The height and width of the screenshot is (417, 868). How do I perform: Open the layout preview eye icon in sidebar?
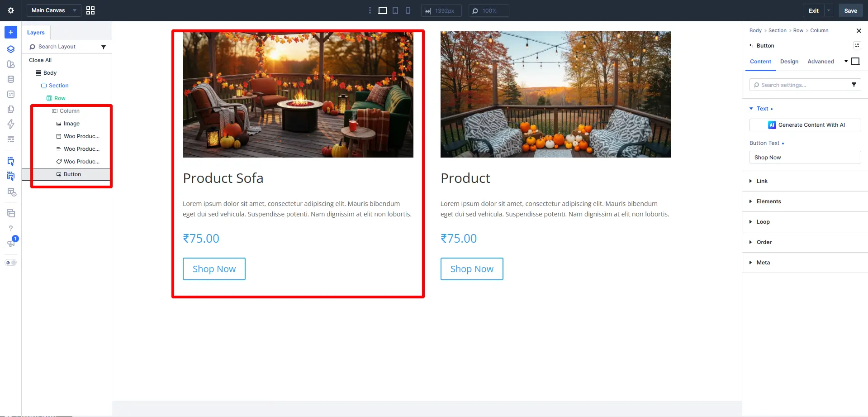pyautogui.click(x=12, y=192)
